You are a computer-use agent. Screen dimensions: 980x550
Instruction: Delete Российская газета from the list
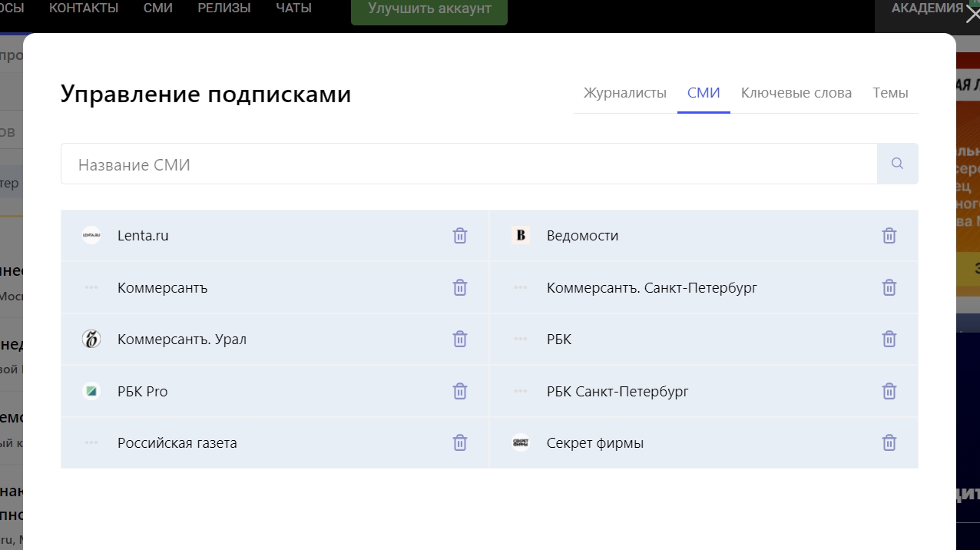point(459,442)
